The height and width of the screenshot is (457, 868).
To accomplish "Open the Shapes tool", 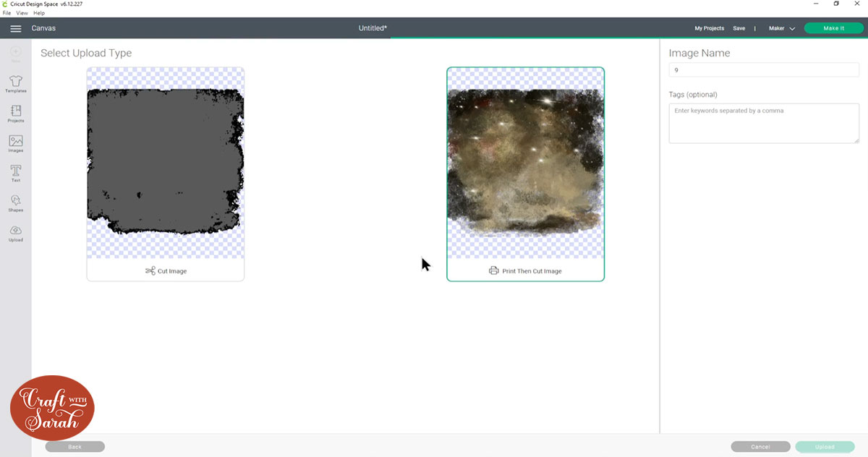I will click(16, 203).
